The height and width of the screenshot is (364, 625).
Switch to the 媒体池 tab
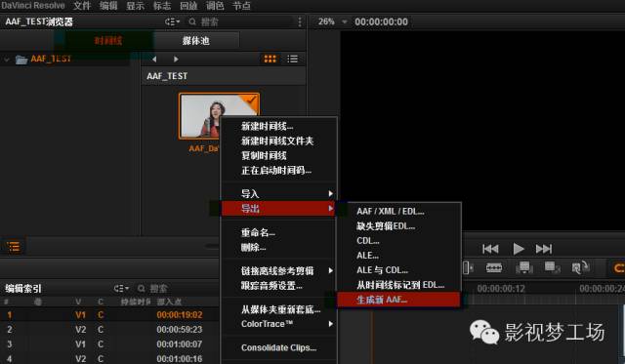195,40
